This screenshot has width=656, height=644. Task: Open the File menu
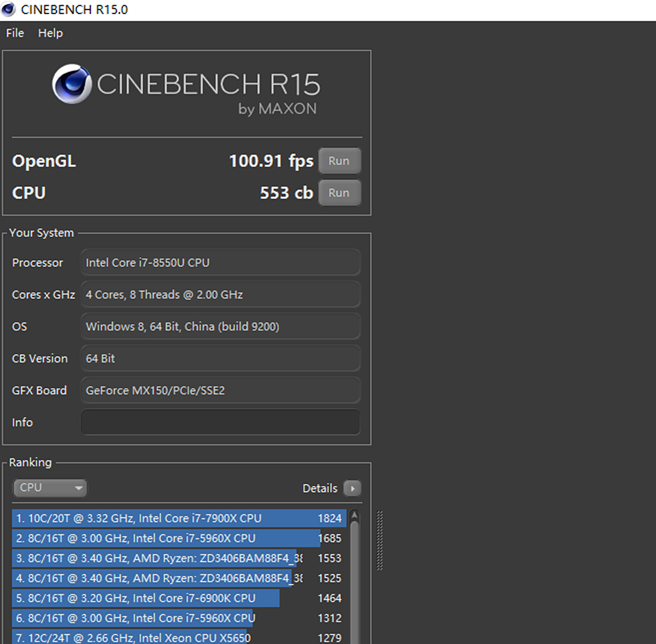[x=15, y=33]
